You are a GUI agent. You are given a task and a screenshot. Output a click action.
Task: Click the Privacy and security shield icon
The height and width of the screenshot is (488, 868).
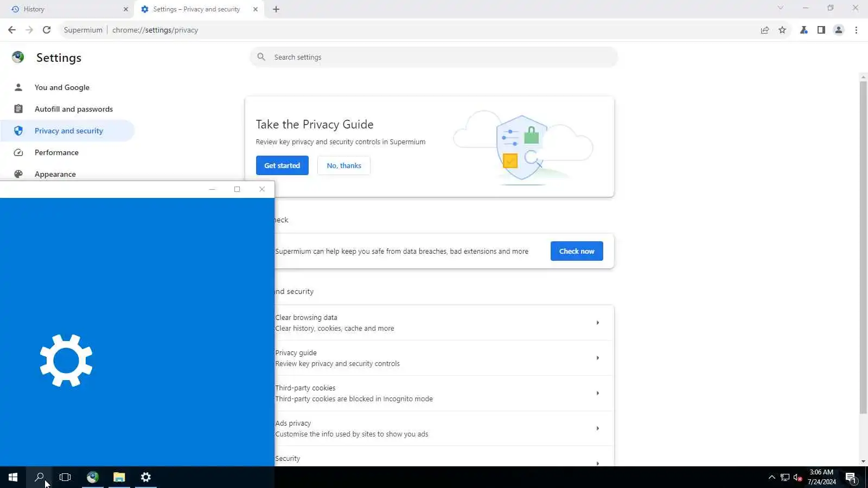click(x=18, y=131)
